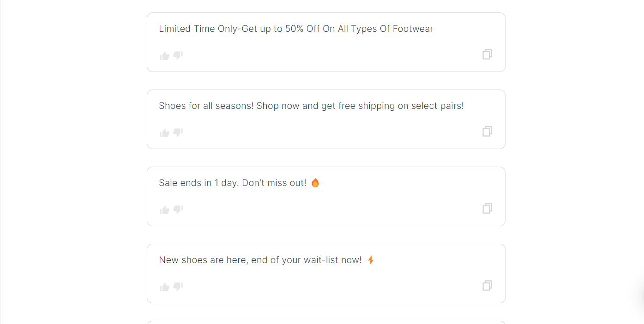Copy the 'Sale ends in 1 day' text
The width and height of the screenshot is (644, 324).
pos(487,209)
